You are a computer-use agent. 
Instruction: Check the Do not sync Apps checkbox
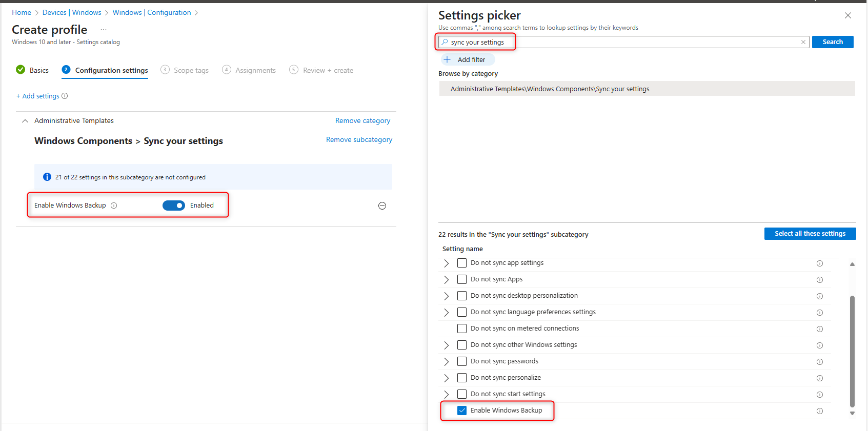tap(462, 279)
